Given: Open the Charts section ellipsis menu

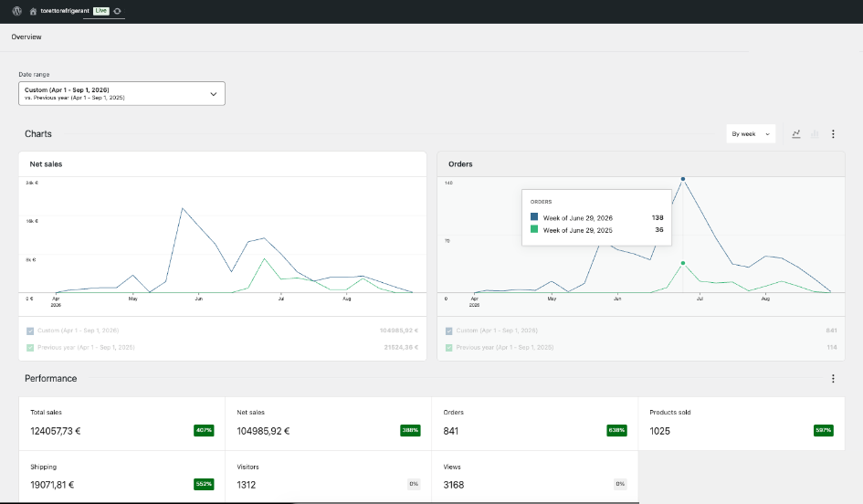Looking at the screenshot, I should [833, 133].
